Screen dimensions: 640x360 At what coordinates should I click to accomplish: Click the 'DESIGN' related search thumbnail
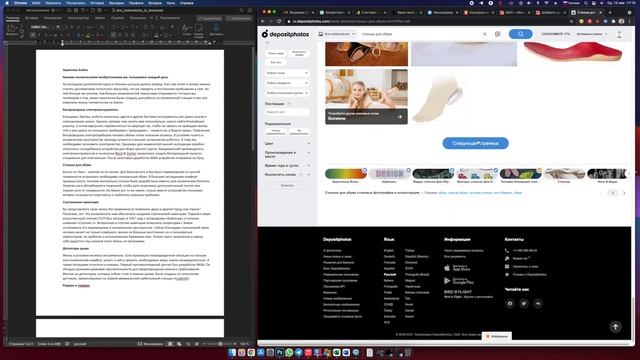click(389, 173)
